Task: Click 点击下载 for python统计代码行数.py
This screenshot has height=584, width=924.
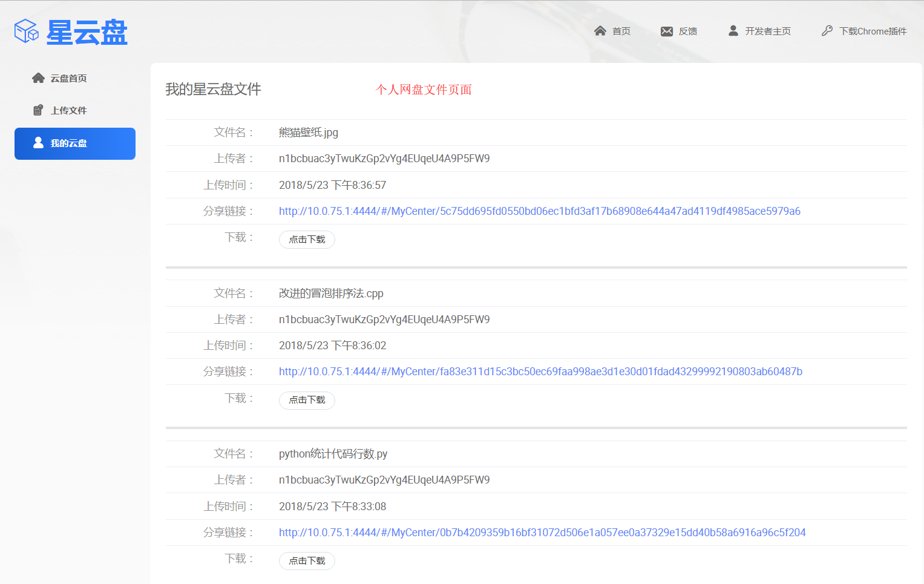Action: (x=307, y=561)
